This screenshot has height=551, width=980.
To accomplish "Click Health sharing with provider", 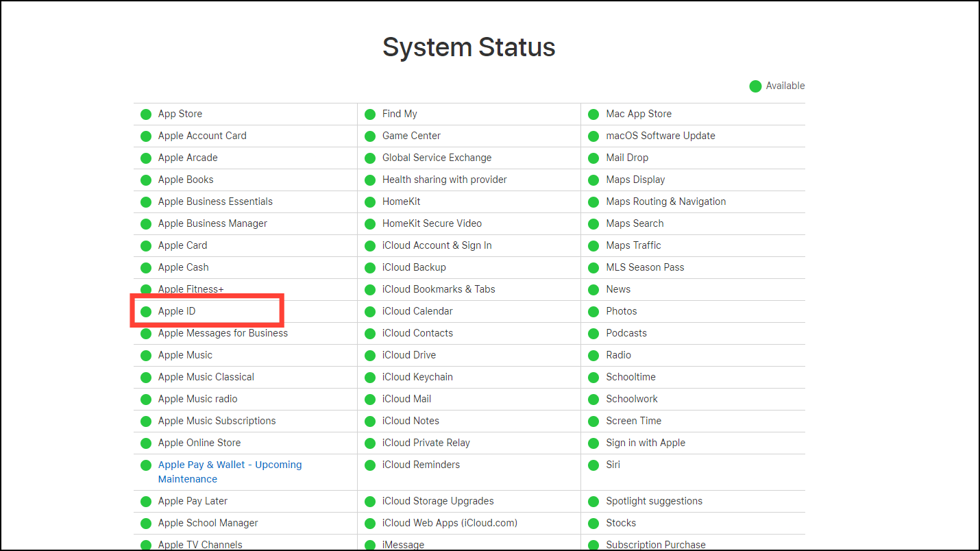I will (x=444, y=180).
